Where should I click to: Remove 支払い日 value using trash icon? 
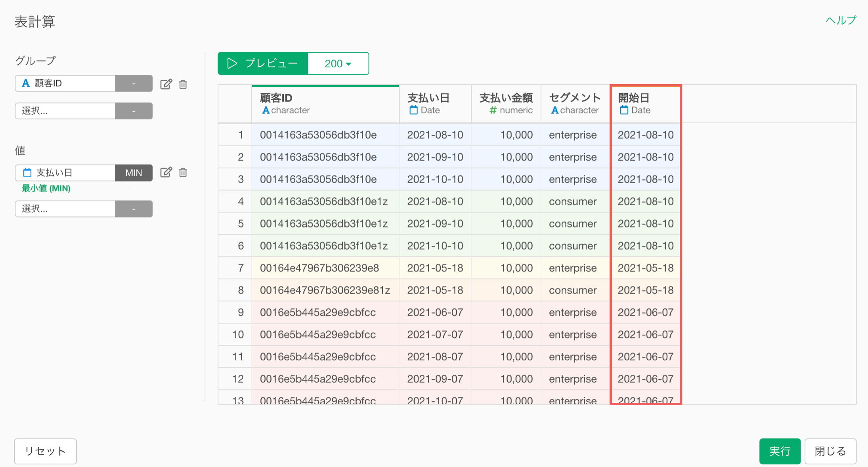[x=183, y=172]
